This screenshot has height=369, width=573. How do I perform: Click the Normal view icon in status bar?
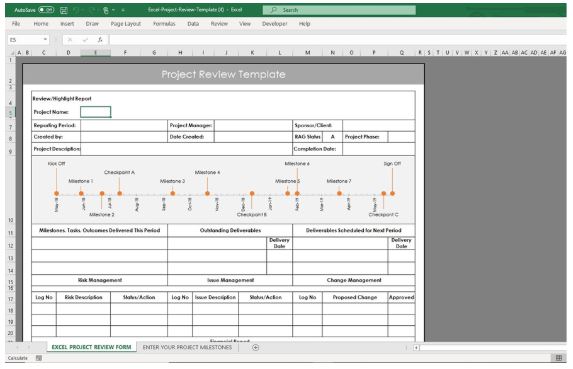tap(558, 358)
